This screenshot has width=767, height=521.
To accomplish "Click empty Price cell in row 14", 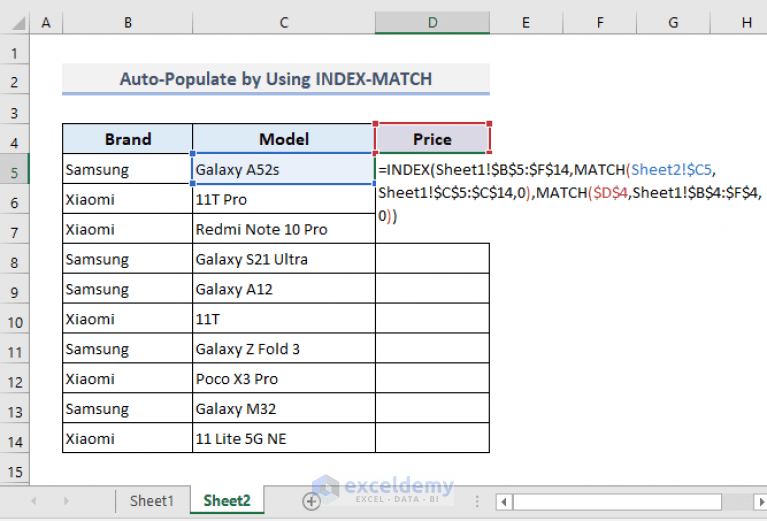I will [432, 438].
